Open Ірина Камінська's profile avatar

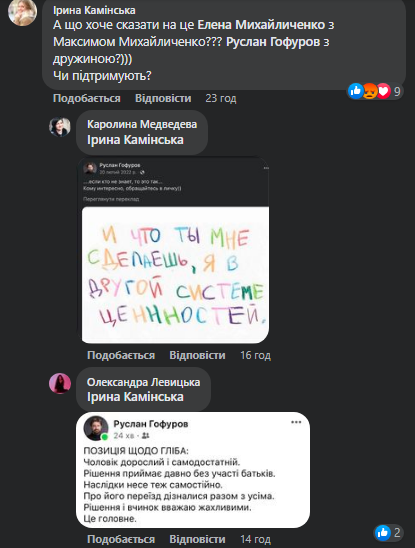22,13
